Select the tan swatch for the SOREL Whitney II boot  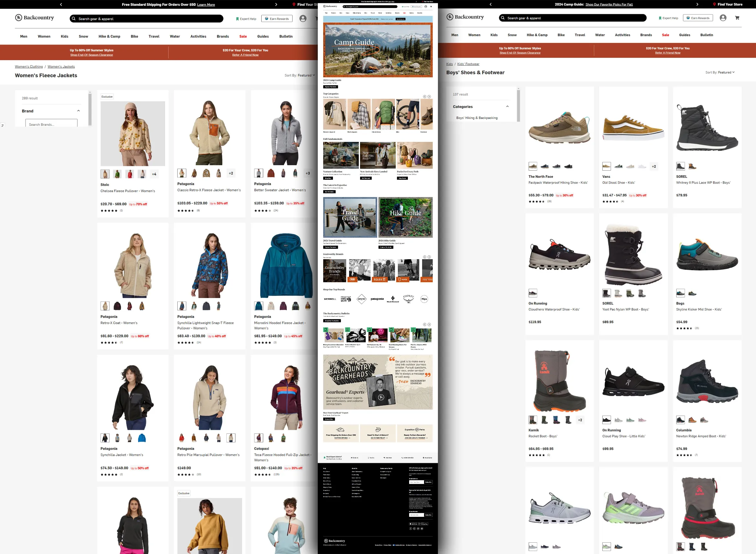pyautogui.click(x=692, y=166)
